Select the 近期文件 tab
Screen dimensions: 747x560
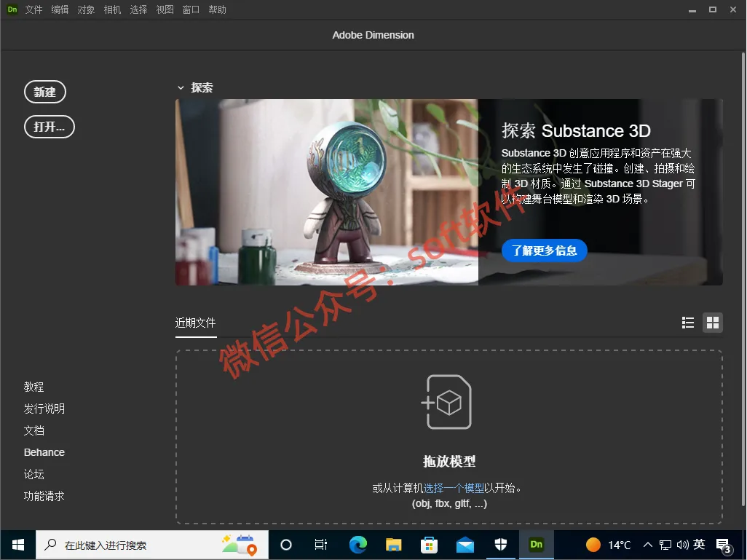point(195,323)
